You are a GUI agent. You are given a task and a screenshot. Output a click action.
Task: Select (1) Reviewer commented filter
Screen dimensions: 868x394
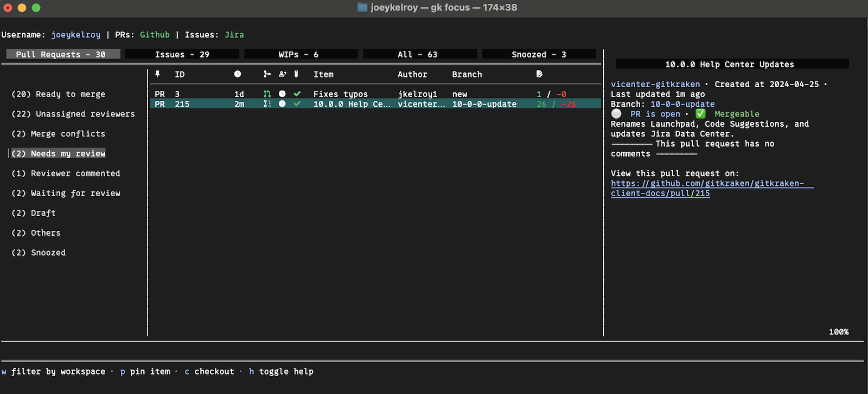point(66,173)
